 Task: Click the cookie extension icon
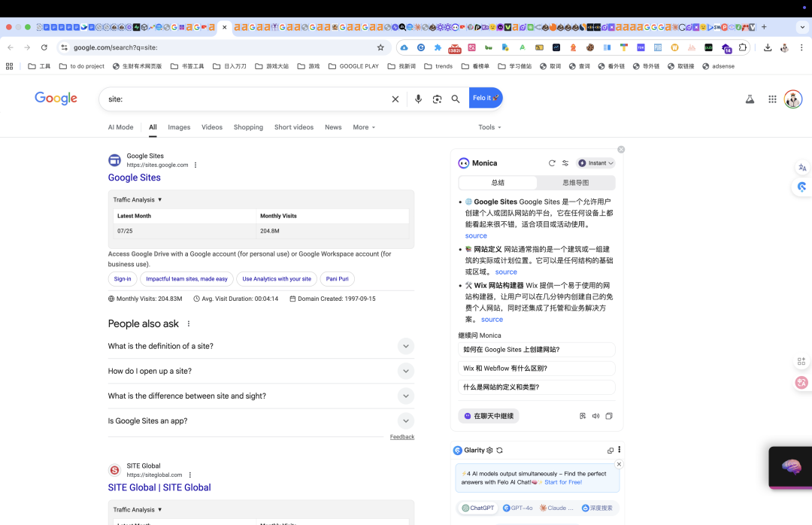click(x=590, y=47)
